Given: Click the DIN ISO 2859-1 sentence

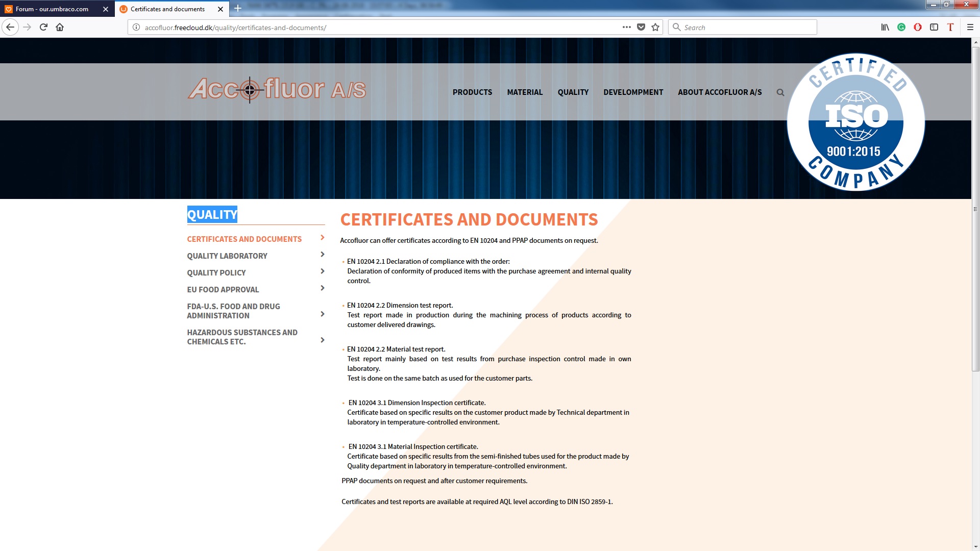Looking at the screenshot, I should click(x=477, y=502).
